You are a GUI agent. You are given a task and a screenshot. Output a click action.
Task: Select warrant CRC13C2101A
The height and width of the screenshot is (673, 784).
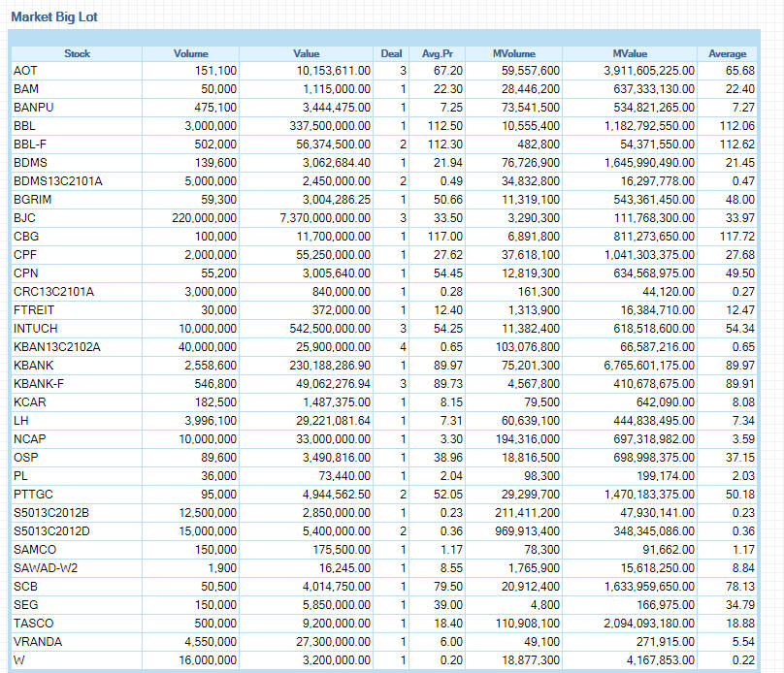coord(53,292)
